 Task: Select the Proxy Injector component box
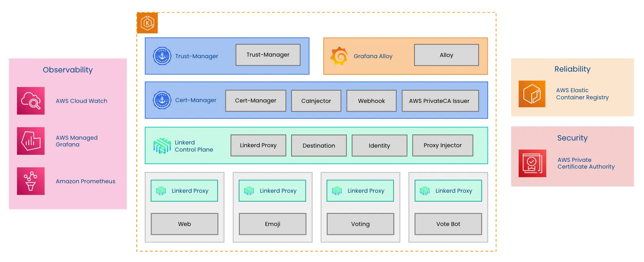click(x=443, y=146)
